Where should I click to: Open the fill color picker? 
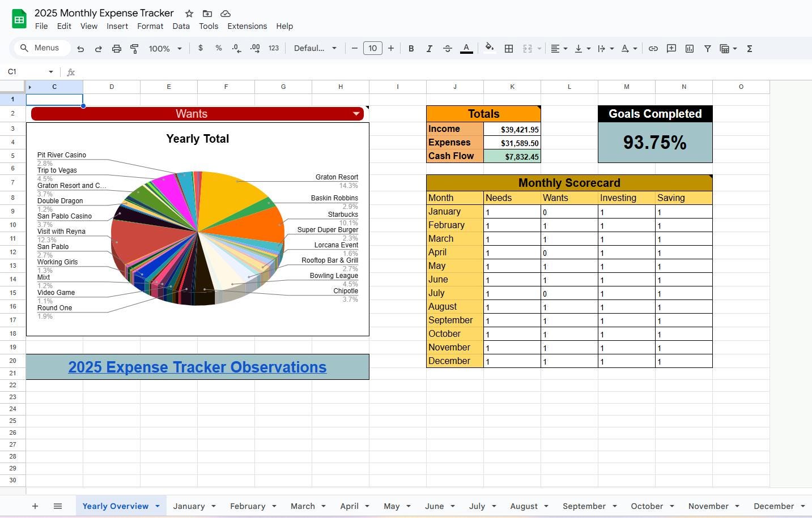490,49
